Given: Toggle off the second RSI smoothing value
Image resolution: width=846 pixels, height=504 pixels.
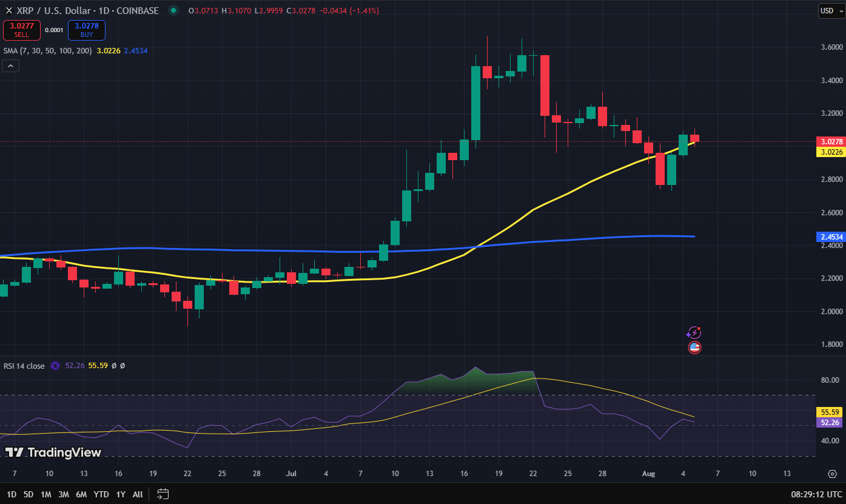Looking at the screenshot, I should coord(123,366).
